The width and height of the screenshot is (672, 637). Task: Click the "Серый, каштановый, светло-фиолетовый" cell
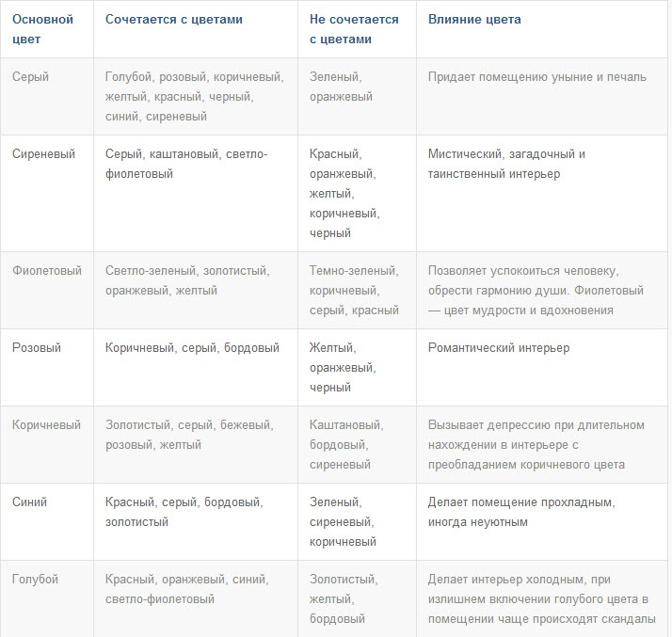pyautogui.click(x=186, y=164)
